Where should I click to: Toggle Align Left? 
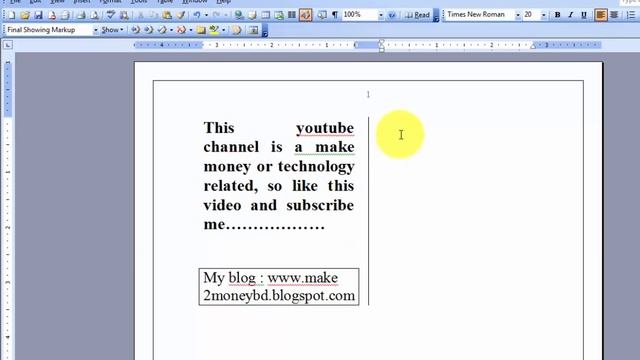click(600, 15)
